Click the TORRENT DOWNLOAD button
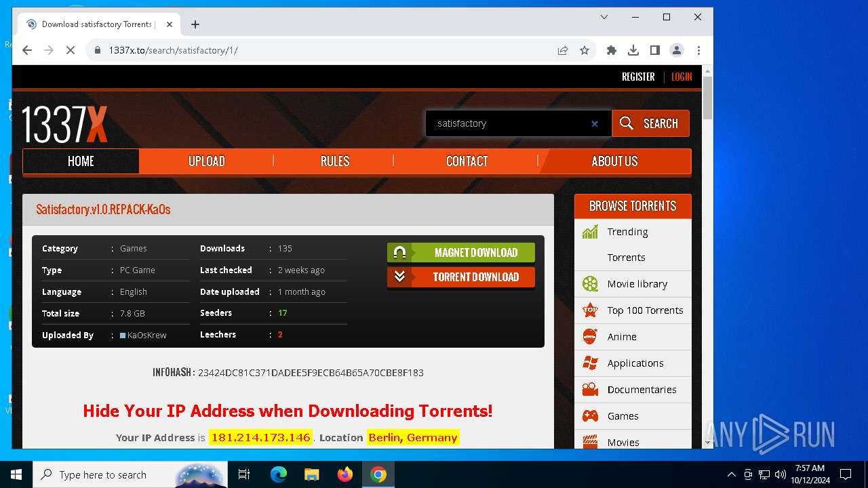Viewport: 868px width, 488px height. (461, 277)
